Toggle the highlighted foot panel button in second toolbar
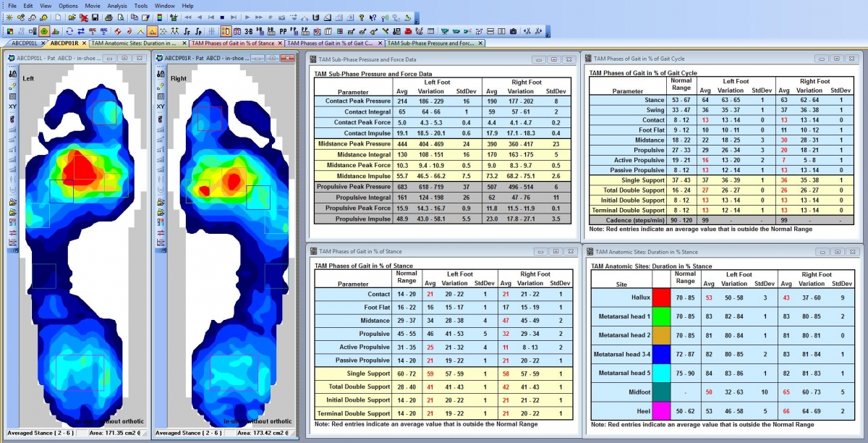The image size is (868, 443). coord(226,31)
